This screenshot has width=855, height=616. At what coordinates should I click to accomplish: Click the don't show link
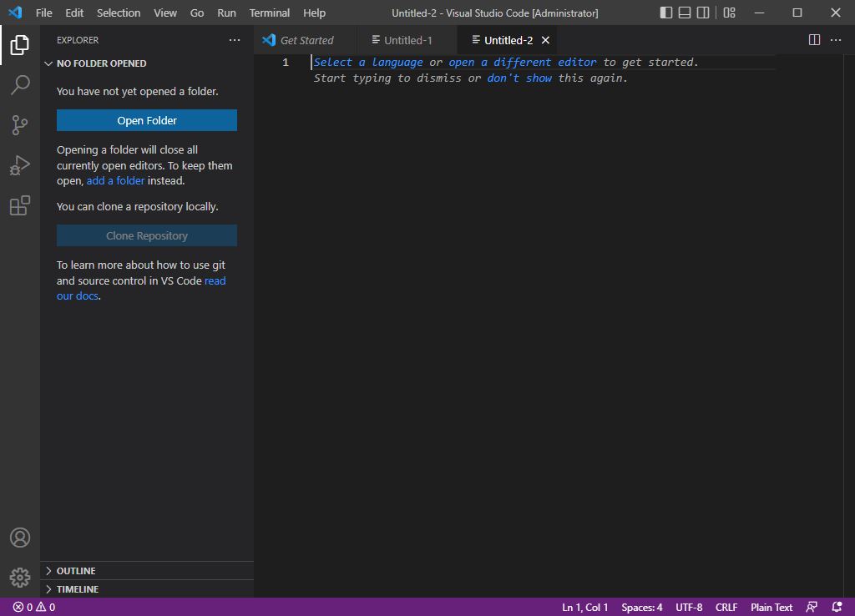click(x=519, y=78)
